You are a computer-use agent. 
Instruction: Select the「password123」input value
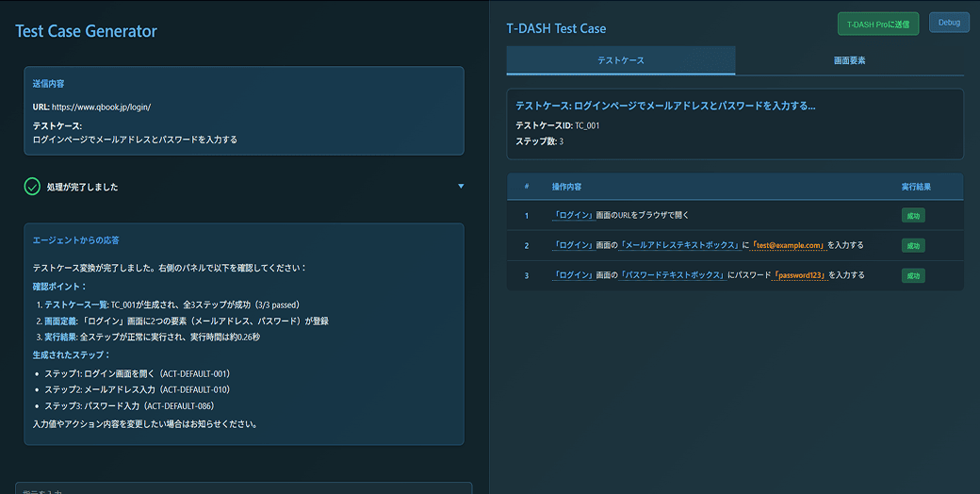[x=799, y=275]
